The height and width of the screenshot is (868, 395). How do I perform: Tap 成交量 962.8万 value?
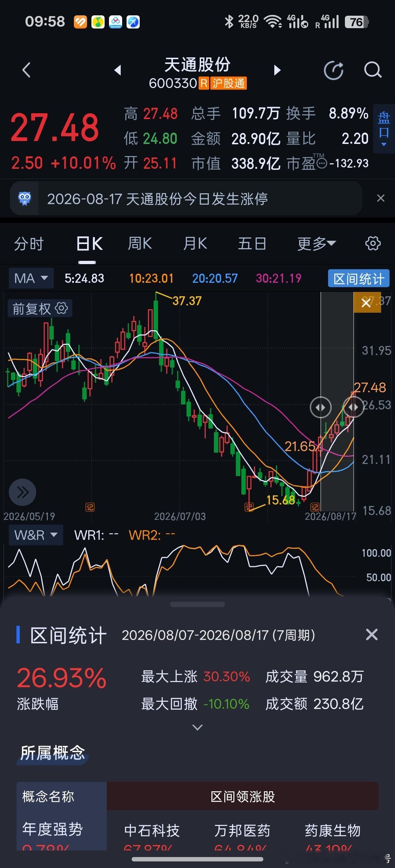click(339, 677)
